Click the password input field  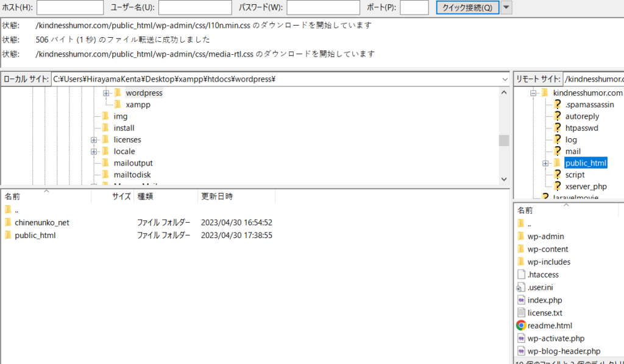point(323,7)
